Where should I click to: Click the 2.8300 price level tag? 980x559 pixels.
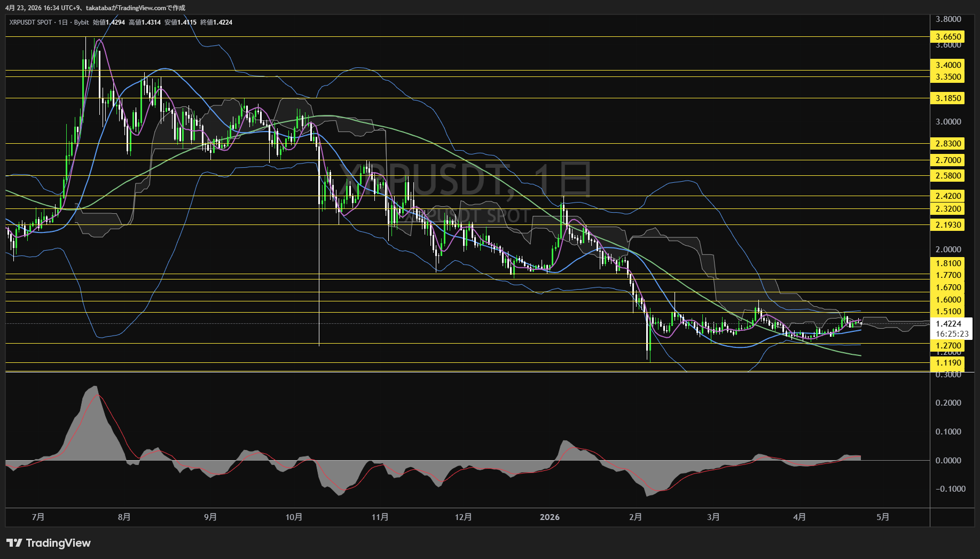tap(948, 144)
